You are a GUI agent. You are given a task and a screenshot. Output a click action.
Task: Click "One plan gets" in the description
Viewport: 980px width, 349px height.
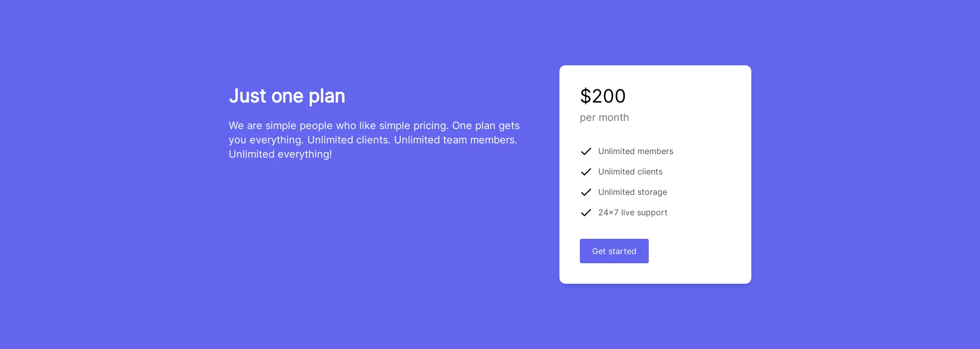coord(485,126)
